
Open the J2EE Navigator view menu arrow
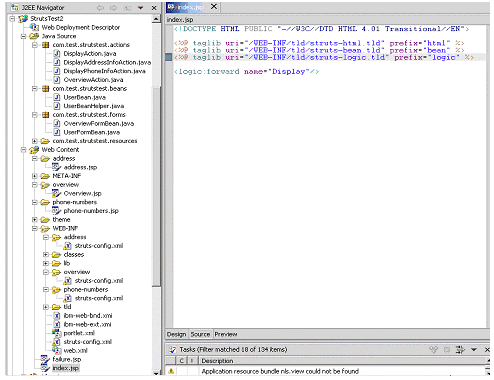point(140,8)
